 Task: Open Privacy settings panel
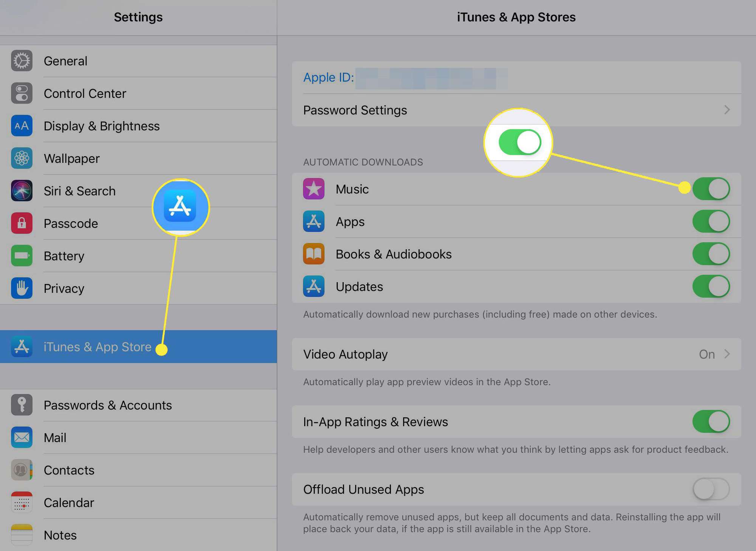(64, 289)
